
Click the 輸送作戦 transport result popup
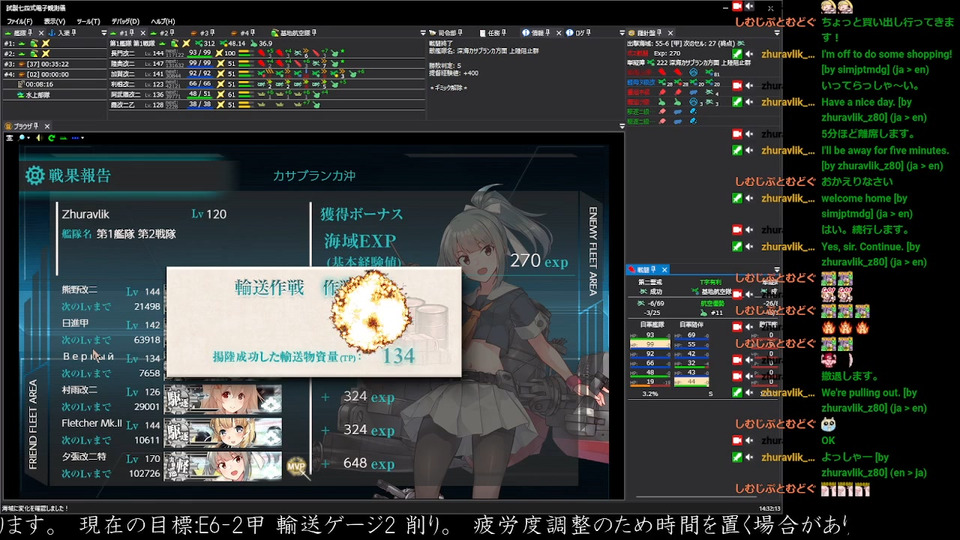point(314,322)
